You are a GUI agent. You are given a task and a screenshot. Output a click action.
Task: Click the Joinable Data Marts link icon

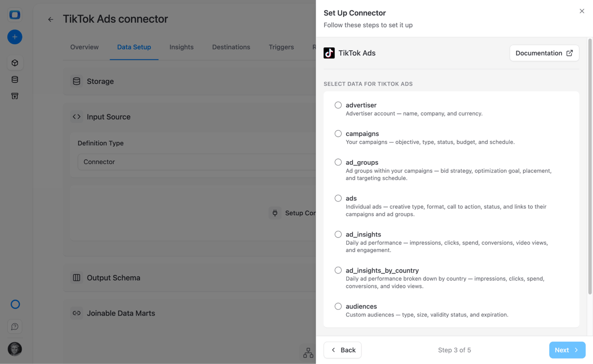pos(76,313)
